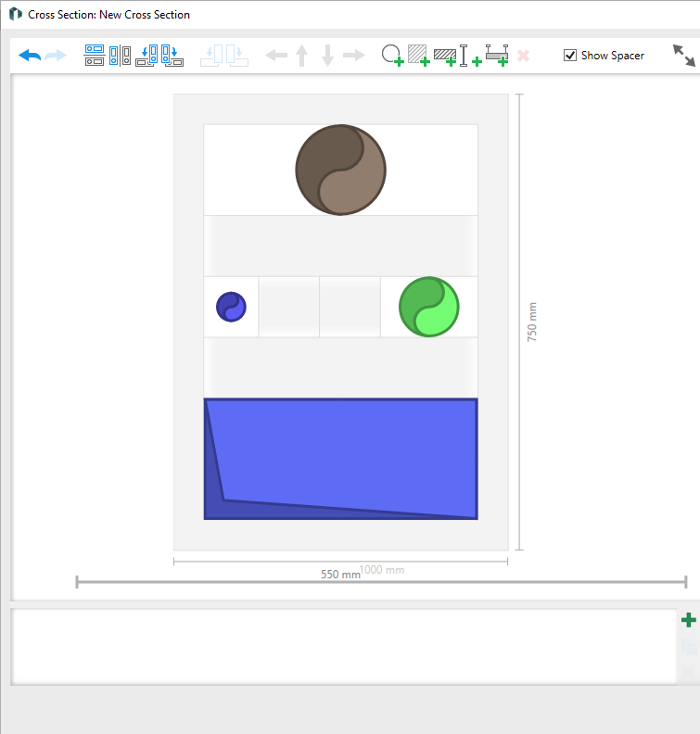Click the 1000 mm dimension label
Viewport: 700px width, 734px height.
click(382, 570)
